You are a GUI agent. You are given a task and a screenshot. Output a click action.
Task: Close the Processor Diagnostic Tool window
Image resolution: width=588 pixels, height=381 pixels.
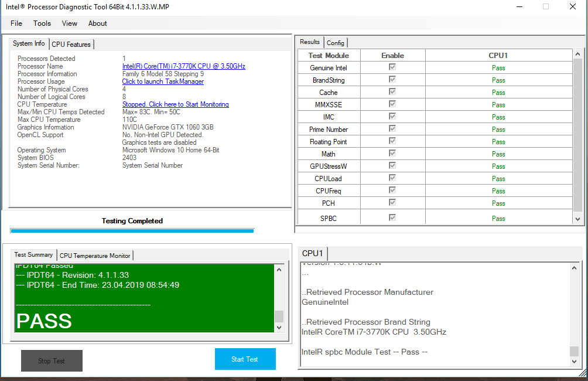click(573, 7)
